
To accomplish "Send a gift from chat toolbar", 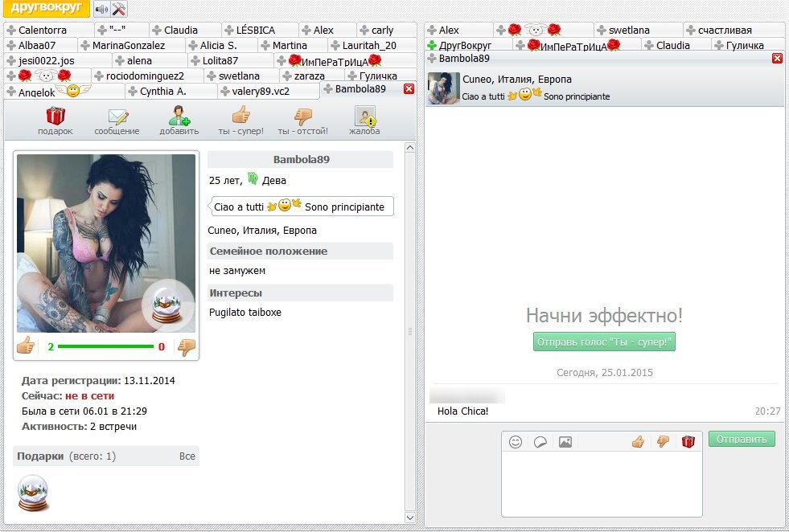I will tap(688, 441).
